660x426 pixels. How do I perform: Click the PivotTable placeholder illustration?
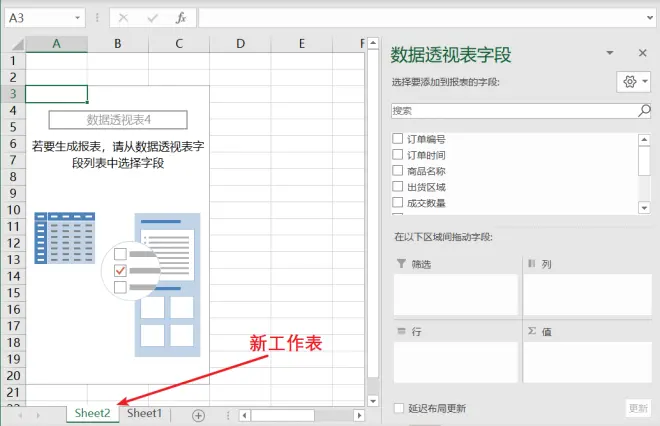point(117,285)
